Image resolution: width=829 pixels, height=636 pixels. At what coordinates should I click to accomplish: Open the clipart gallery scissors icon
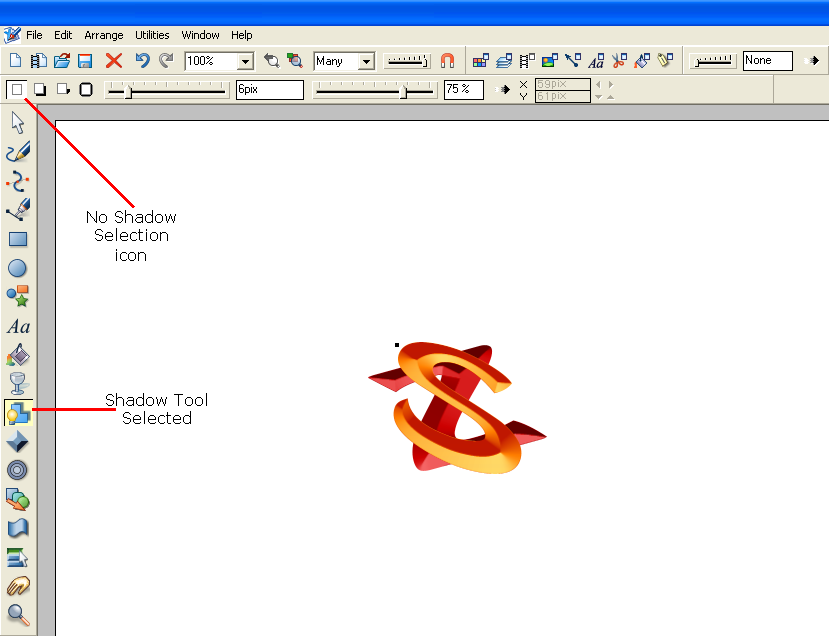point(619,61)
